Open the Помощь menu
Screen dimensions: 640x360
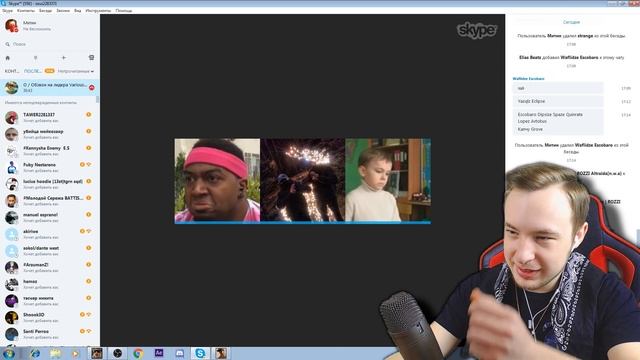point(124,11)
